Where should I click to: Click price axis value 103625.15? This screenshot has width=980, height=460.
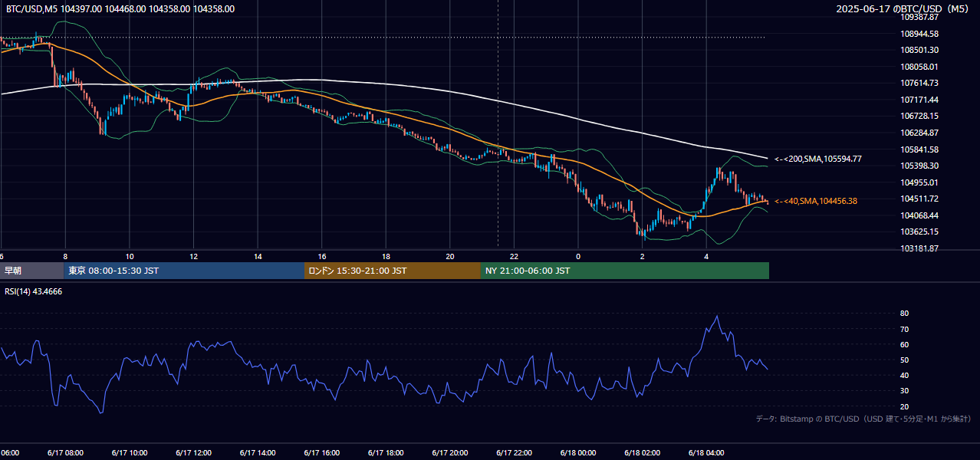pyautogui.click(x=920, y=232)
